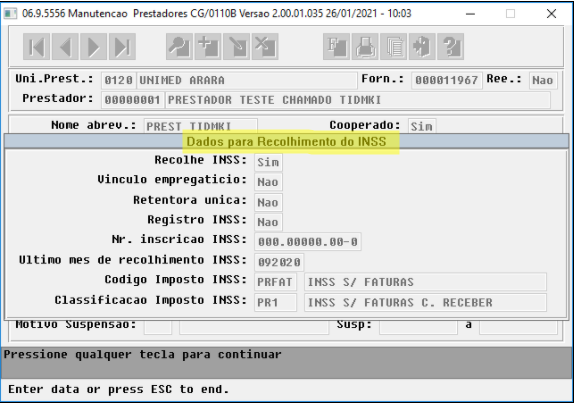Add a new record with plus icon

(x=208, y=47)
